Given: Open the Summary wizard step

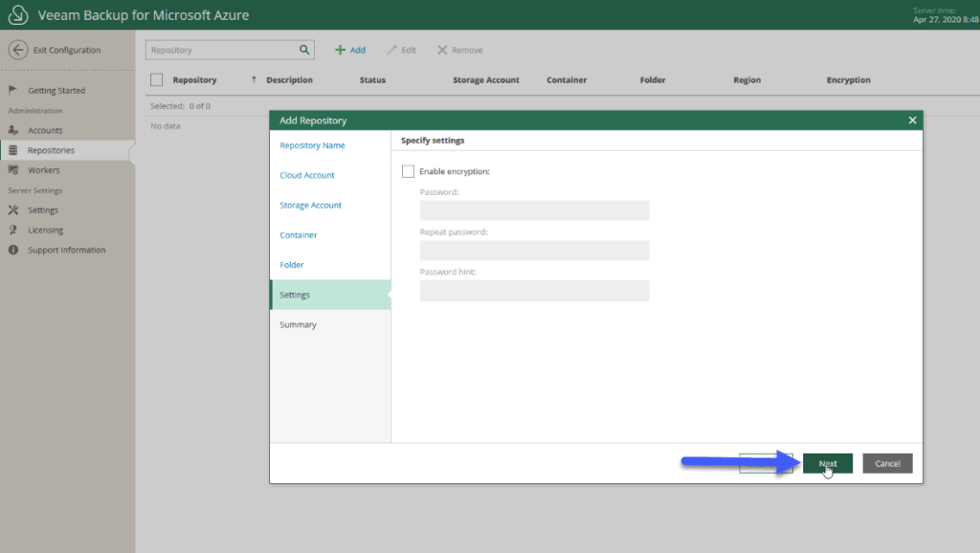Looking at the screenshot, I should [x=299, y=325].
